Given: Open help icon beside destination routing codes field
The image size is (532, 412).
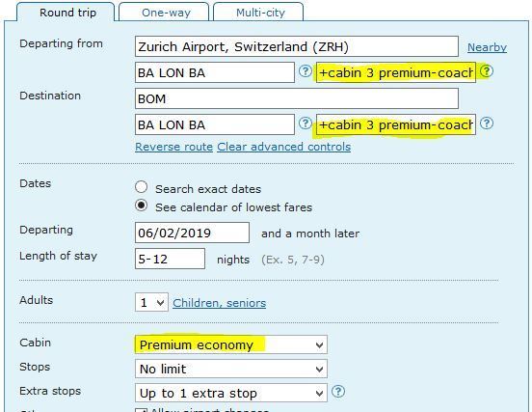Looking at the screenshot, I should pyautogui.click(x=306, y=123).
